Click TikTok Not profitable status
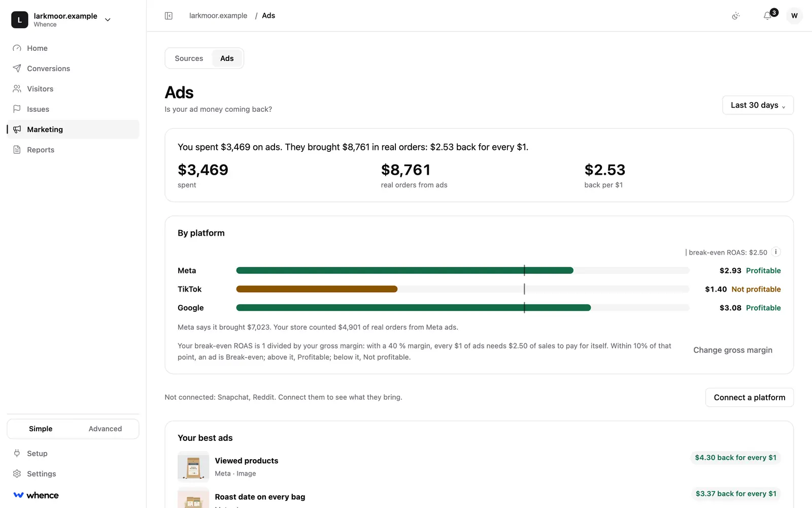This screenshot has height=508, width=812. point(756,289)
